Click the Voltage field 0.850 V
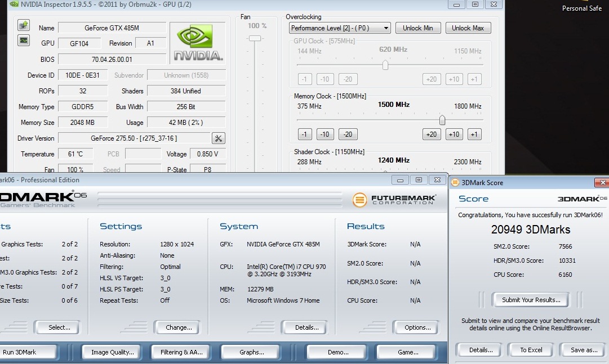The width and height of the screenshot is (609, 364). (207, 154)
